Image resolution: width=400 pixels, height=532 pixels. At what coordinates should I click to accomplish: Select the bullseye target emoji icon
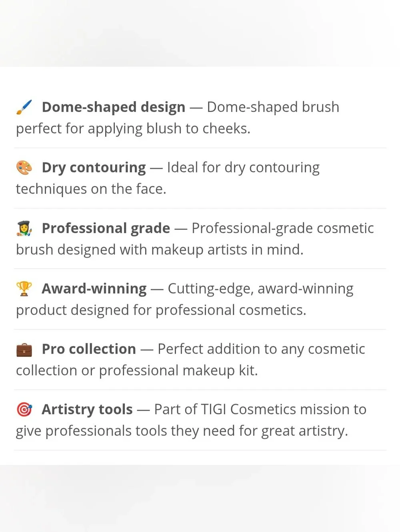pyautogui.click(x=24, y=410)
